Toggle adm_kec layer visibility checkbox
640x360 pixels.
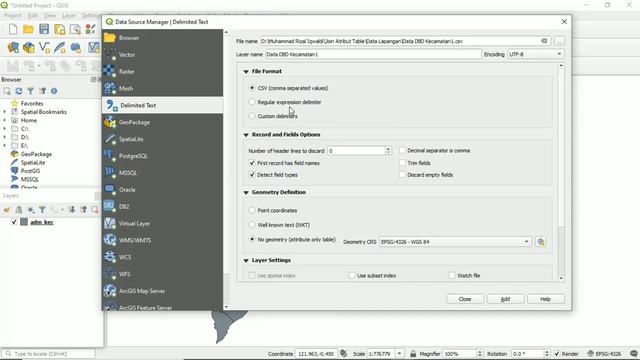pos(14,222)
